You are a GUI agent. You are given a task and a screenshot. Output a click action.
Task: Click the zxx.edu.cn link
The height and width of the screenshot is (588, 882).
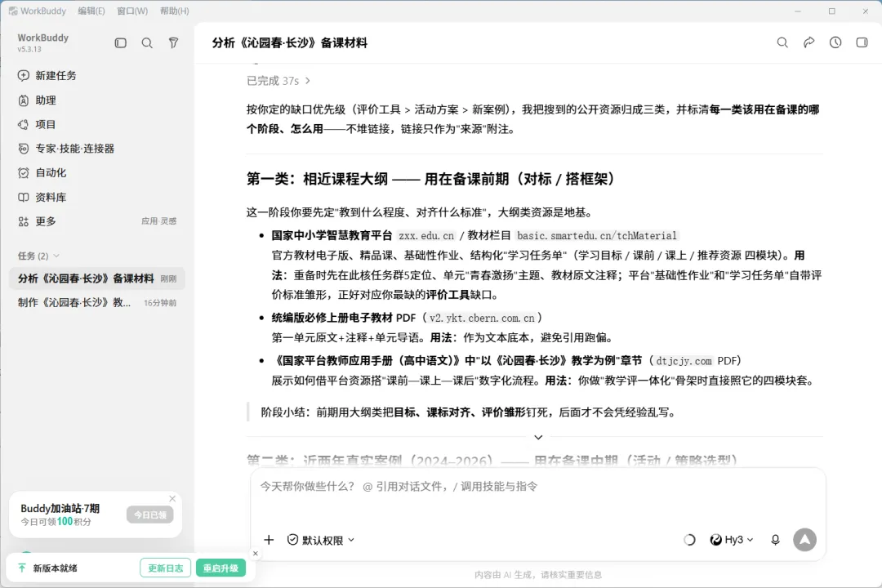point(425,236)
